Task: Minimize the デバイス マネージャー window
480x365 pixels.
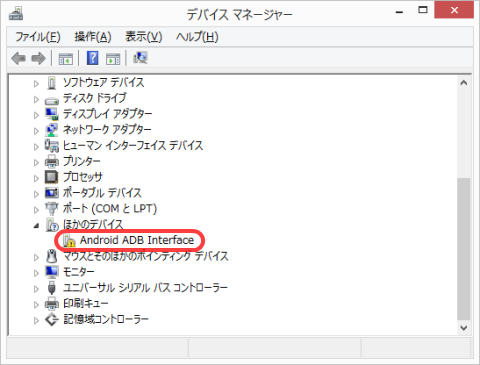Action: (399, 12)
